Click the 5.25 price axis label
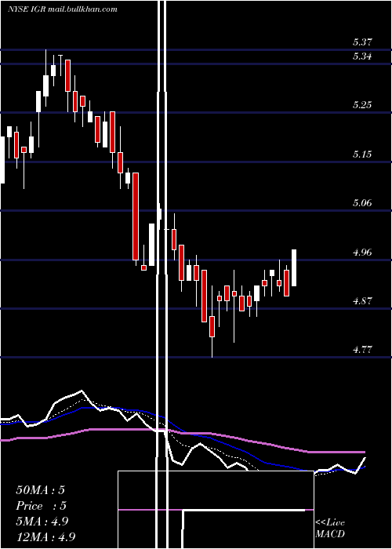Viewport: 392px width, 549px height. pyautogui.click(x=362, y=104)
